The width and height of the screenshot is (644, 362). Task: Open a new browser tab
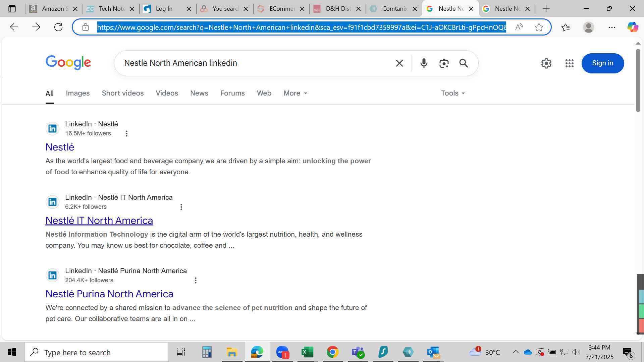click(x=546, y=9)
